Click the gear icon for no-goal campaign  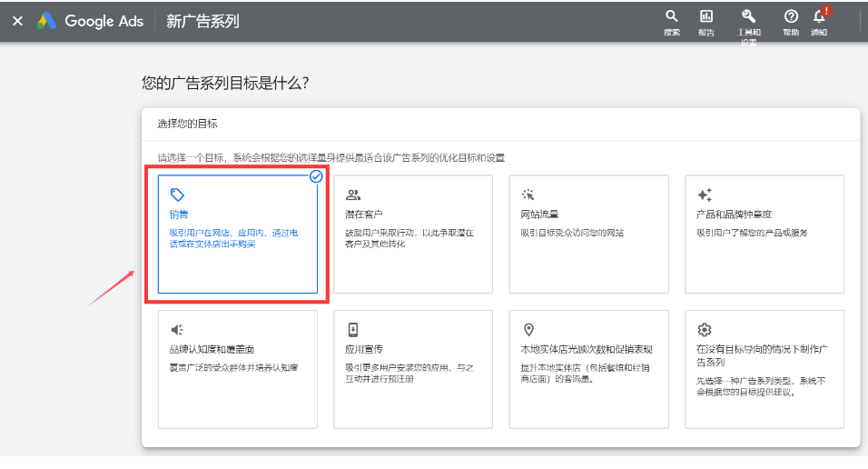(x=704, y=330)
